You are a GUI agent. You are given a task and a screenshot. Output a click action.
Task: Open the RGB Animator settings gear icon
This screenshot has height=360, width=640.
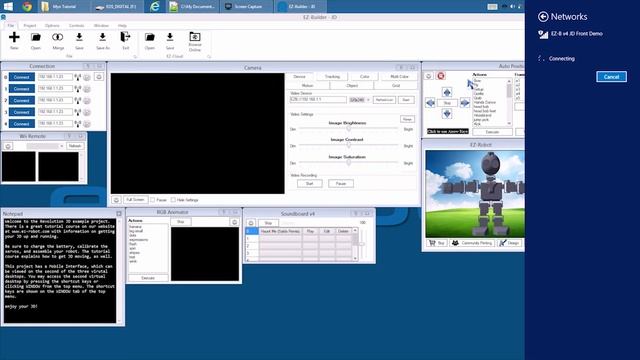pos(234,222)
